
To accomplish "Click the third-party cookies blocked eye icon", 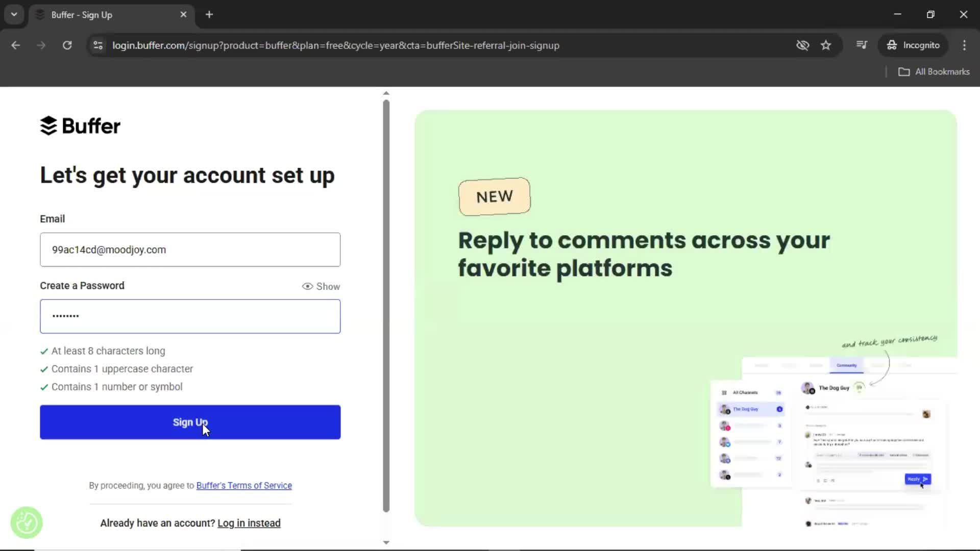I will point(802,45).
